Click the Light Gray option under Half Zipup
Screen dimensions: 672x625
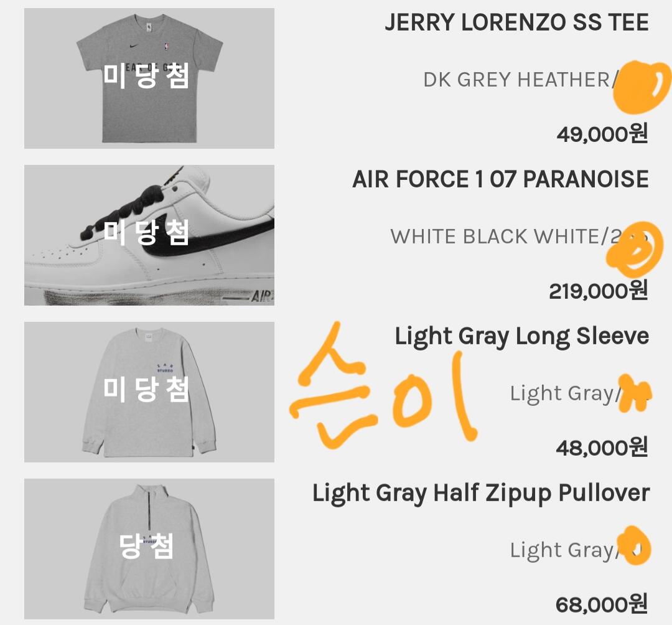click(561, 550)
